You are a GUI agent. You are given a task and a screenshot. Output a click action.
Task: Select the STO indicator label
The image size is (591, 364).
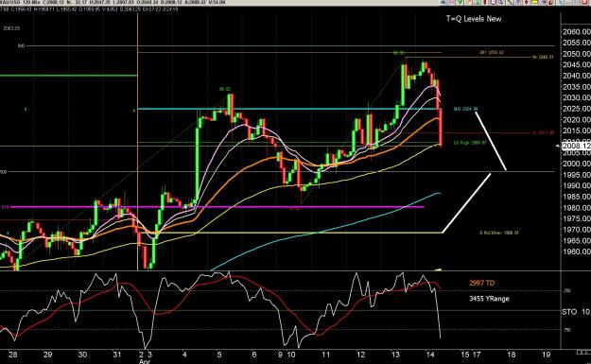(569, 312)
